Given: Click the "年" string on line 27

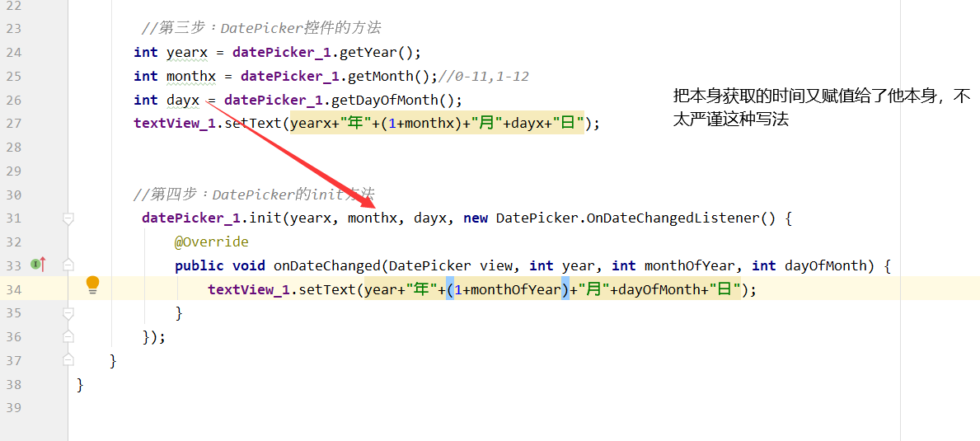Looking at the screenshot, I should coord(355,123).
